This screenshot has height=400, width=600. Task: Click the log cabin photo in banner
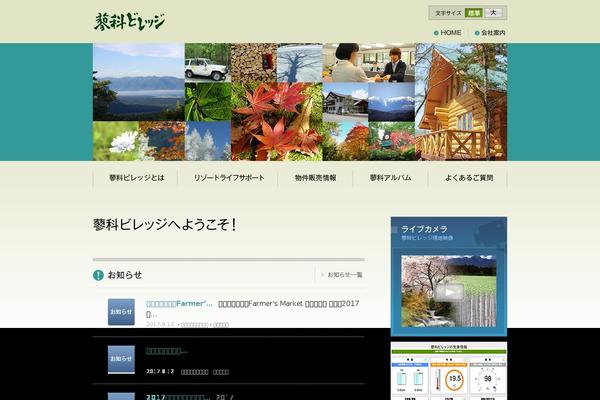point(461,102)
